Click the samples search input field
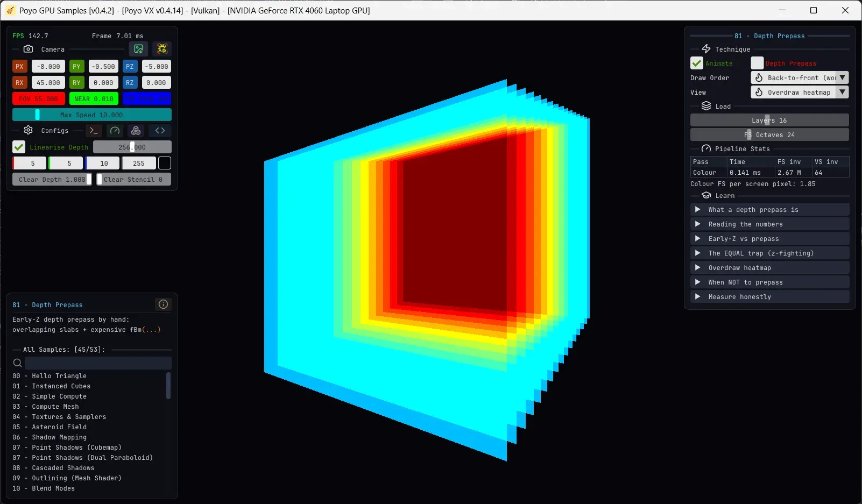The image size is (862, 504). pos(98,363)
